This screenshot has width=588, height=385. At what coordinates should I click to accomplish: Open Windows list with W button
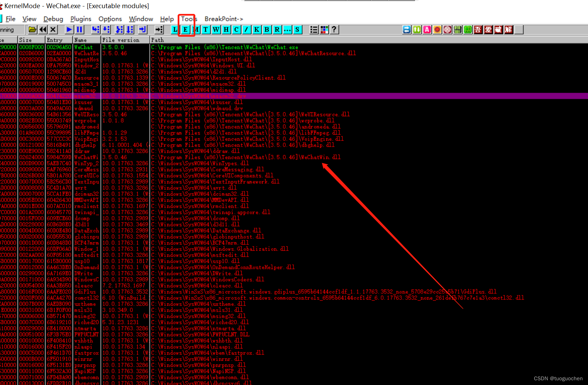pyautogui.click(x=216, y=30)
